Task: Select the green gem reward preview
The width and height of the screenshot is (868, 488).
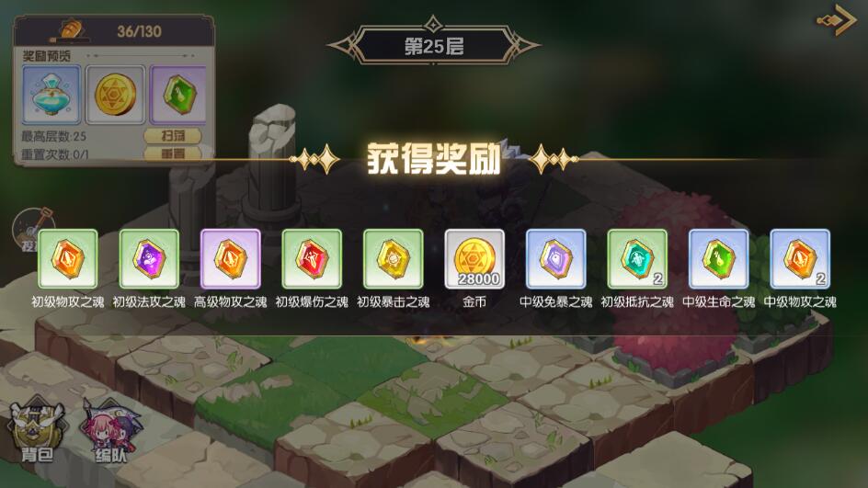Action: click(x=178, y=95)
